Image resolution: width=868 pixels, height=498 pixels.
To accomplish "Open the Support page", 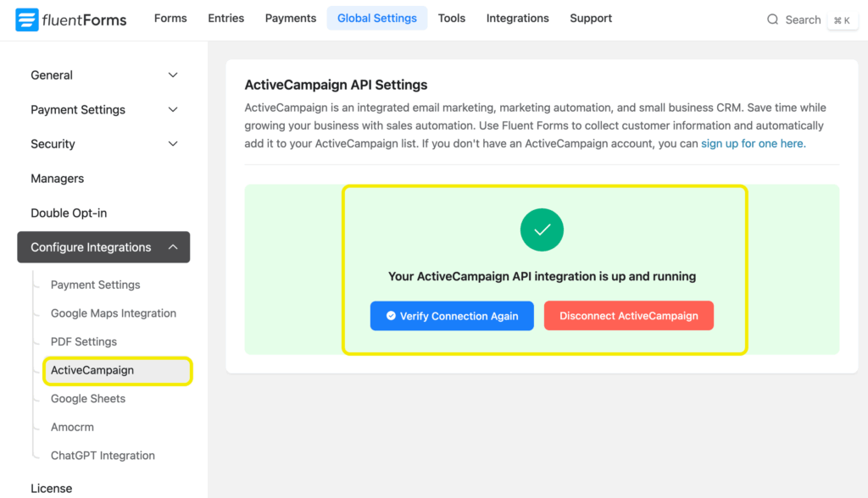I will click(x=591, y=18).
